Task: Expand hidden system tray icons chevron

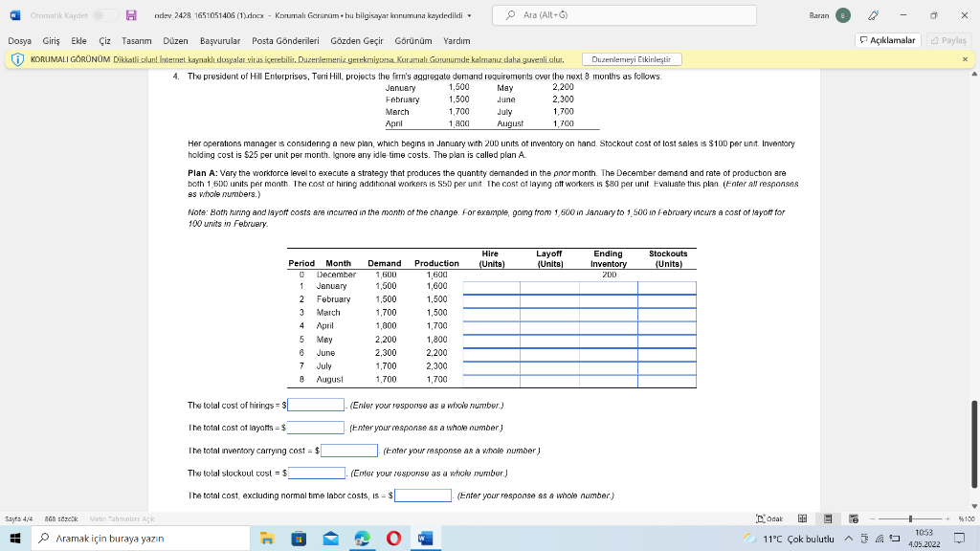Action: pyautogui.click(x=848, y=538)
